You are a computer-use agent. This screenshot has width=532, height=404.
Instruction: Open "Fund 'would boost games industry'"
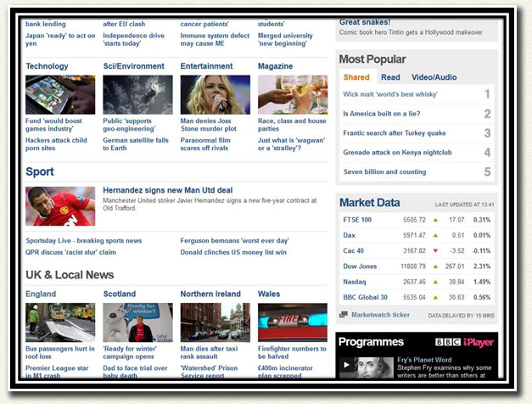click(53, 125)
